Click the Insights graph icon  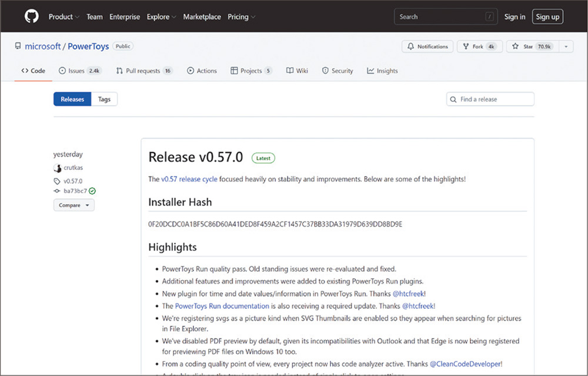(370, 71)
